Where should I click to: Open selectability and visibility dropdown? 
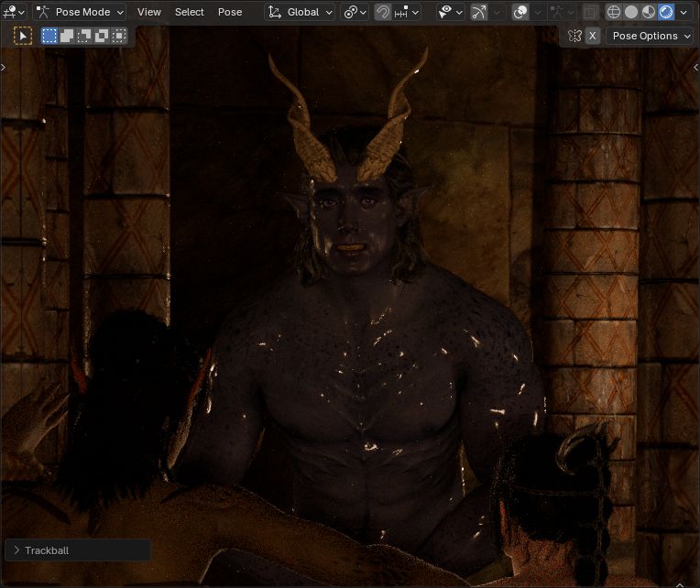450,12
